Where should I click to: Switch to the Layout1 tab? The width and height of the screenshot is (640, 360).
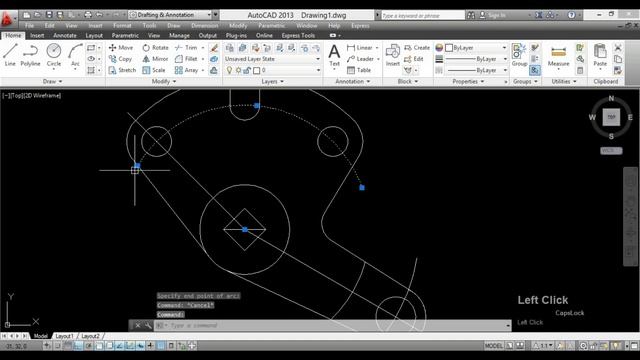point(64,336)
